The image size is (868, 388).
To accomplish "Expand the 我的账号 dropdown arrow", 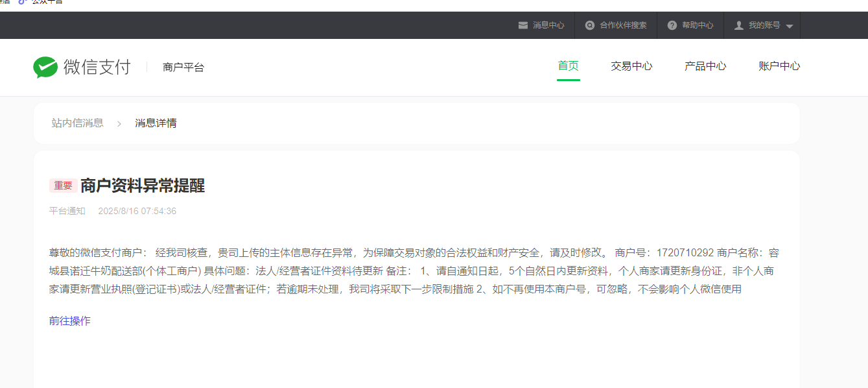I will (789, 26).
